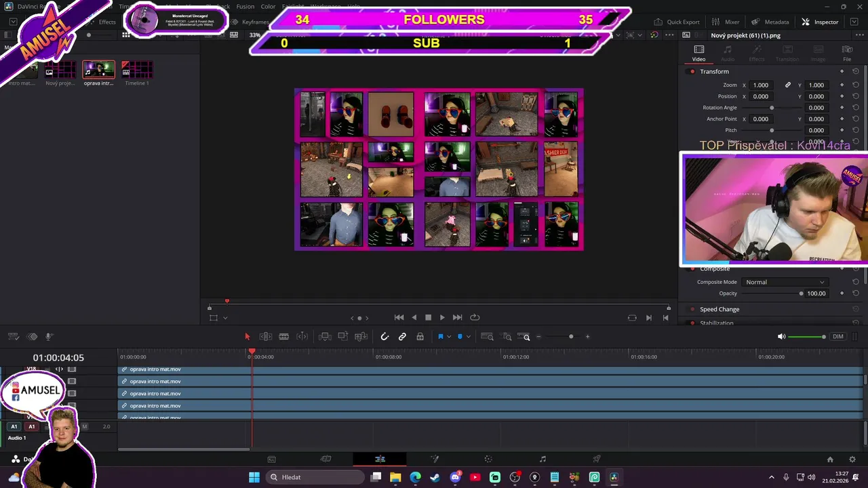The height and width of the screenshot is (488, 868).
Task: Stop playback in the viewer
Action: (x=428, y=317)
